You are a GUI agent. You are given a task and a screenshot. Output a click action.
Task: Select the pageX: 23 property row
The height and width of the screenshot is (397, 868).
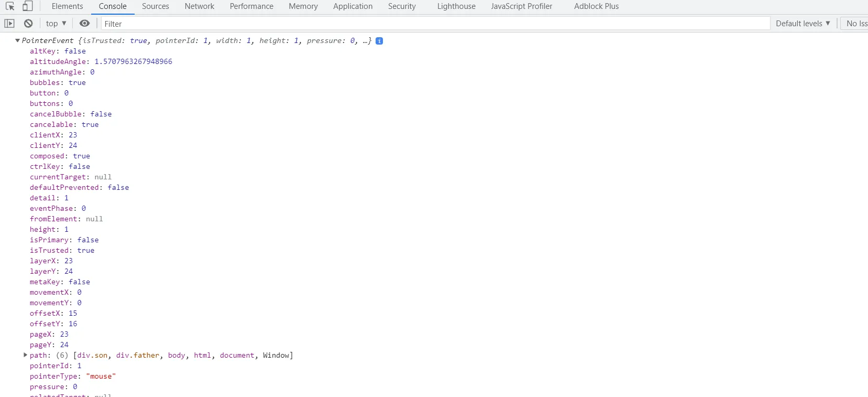point(49,335)
